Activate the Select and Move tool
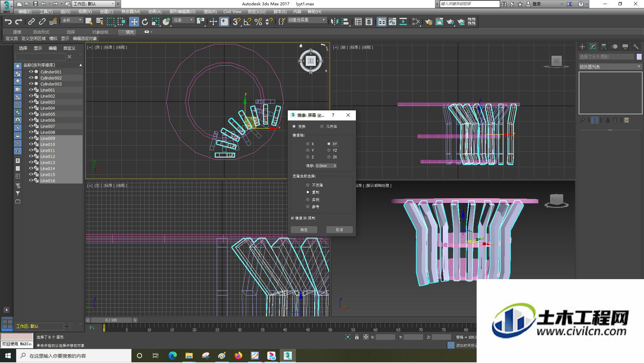This screenshot has width=644, height=363. [x=134, y=22]
